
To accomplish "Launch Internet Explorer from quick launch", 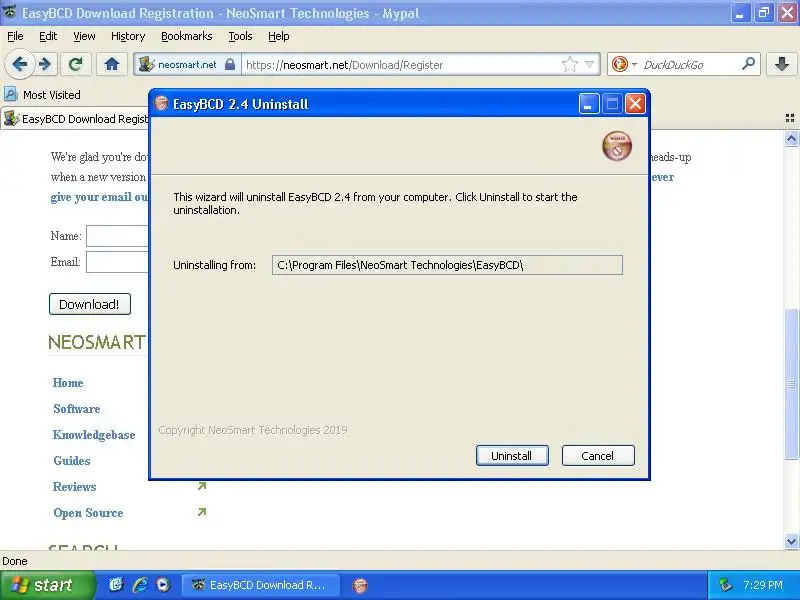I will [140, 585].
